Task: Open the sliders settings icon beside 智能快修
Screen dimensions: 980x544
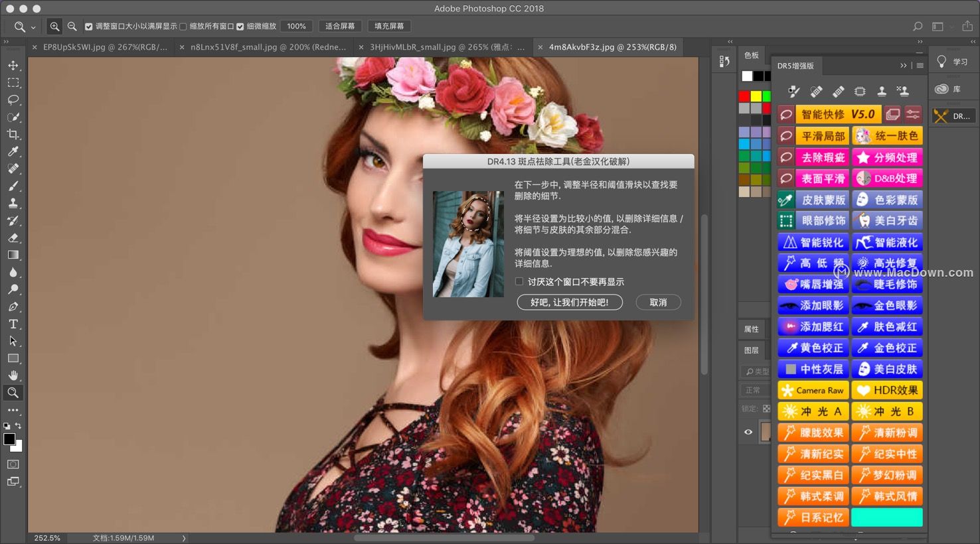Action: [x=913, y=114]
